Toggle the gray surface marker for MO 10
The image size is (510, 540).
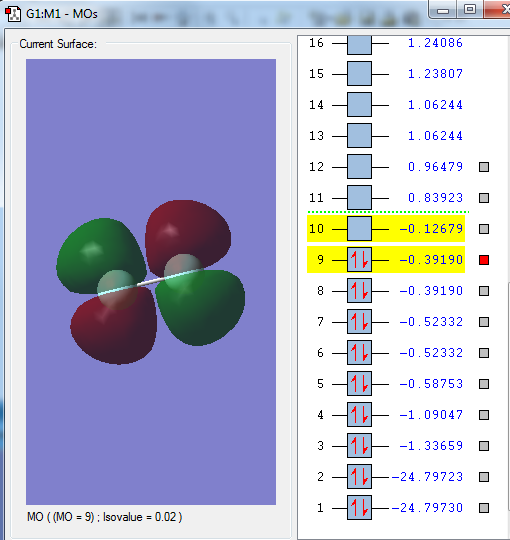click(484, 229)
